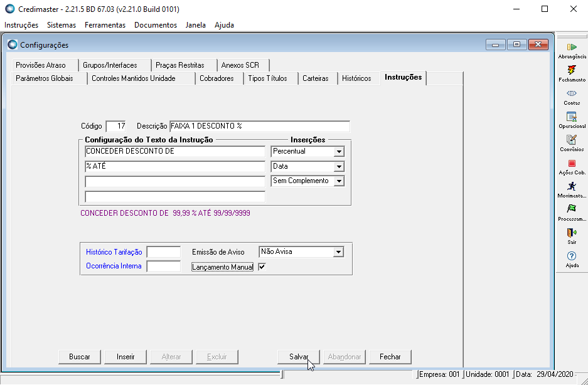Viewport: 588px width, 385px height.
Task: Open the Ajuda question mark icon
Action: (x=572, y=256)
